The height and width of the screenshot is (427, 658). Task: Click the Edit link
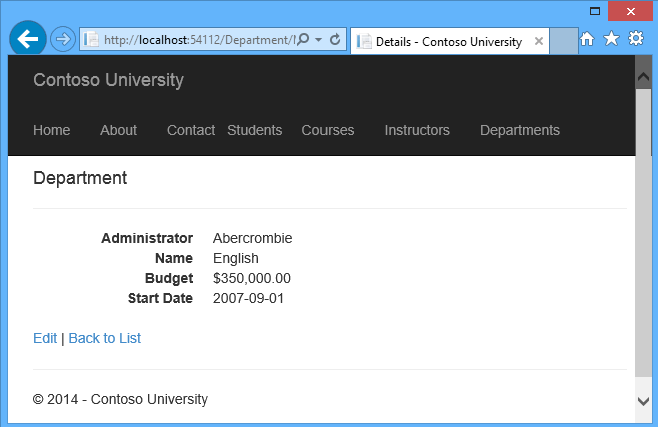(45, 338)
